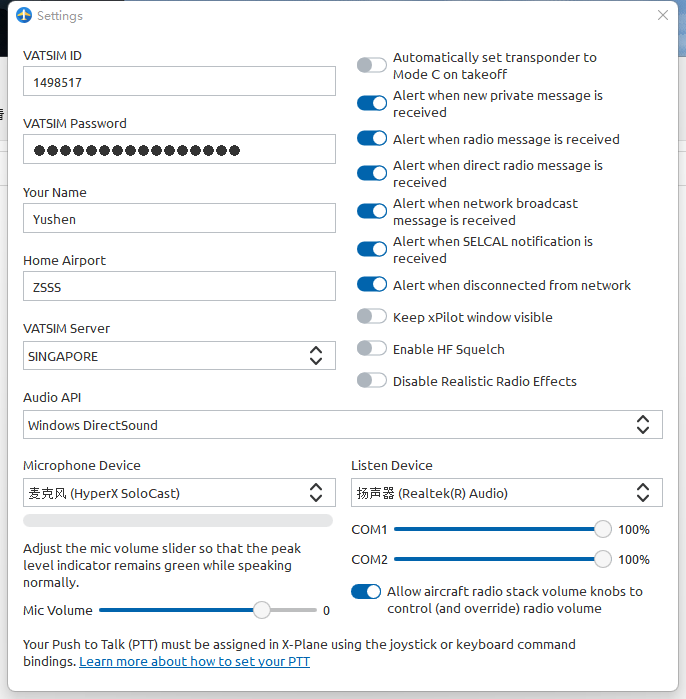Enable HF Squelch switch

[x=372, y=349]
